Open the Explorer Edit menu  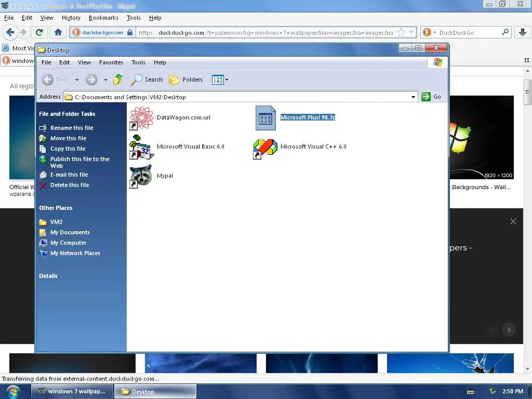tap(64, 62)
